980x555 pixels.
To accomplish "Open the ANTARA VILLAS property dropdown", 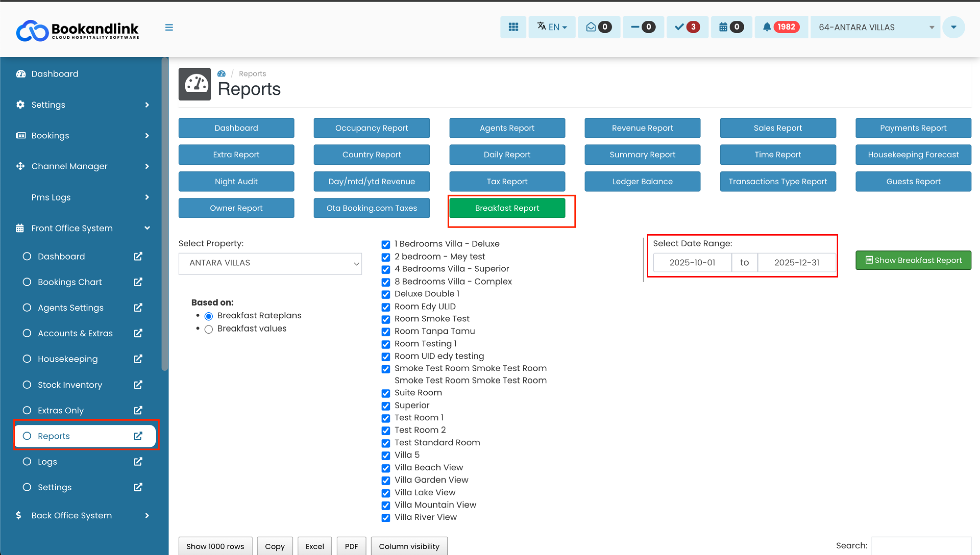I will coord(270,263).
